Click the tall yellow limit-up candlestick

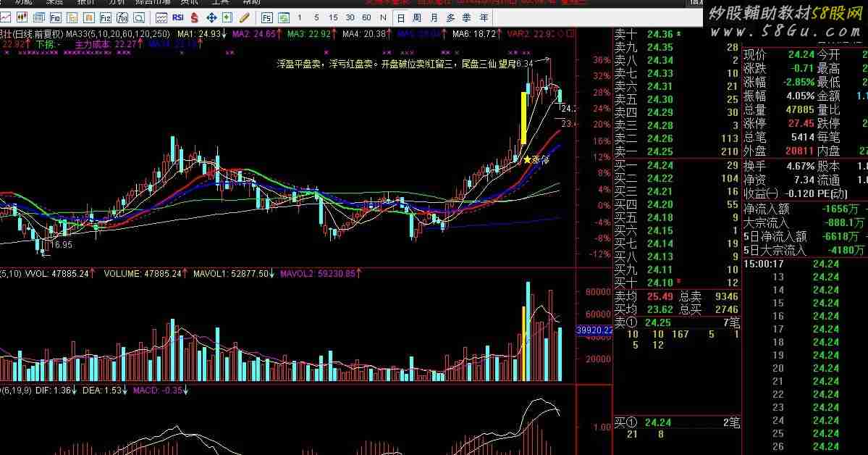click(x=523, y=118)
